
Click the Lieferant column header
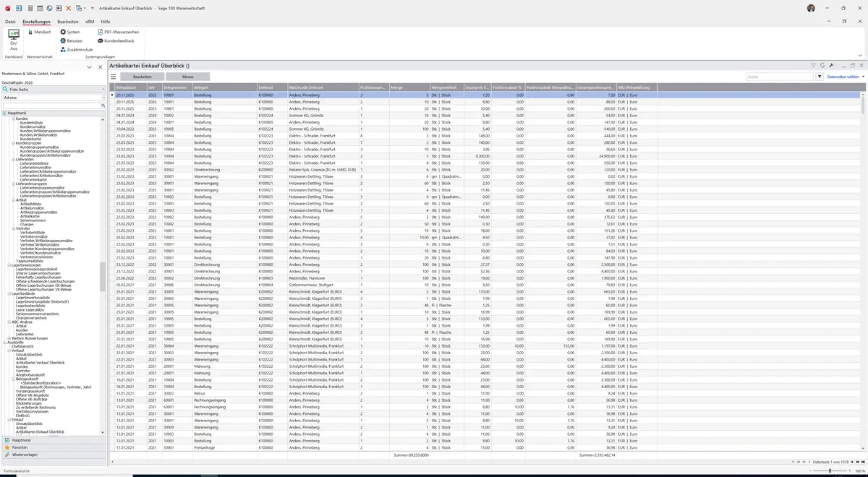[271, 87]
